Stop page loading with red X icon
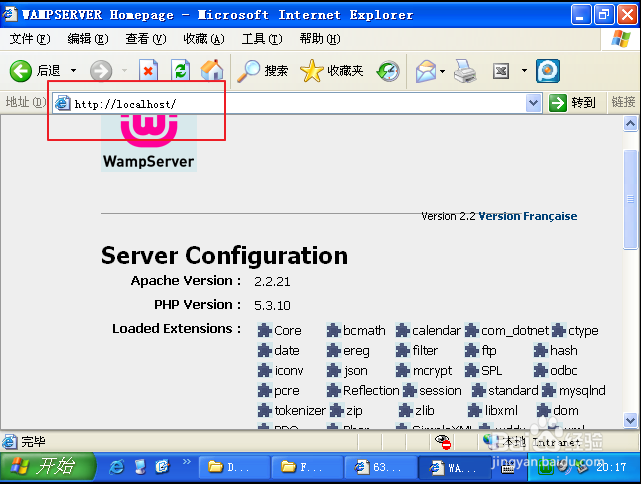 click(x=148, y=71)
